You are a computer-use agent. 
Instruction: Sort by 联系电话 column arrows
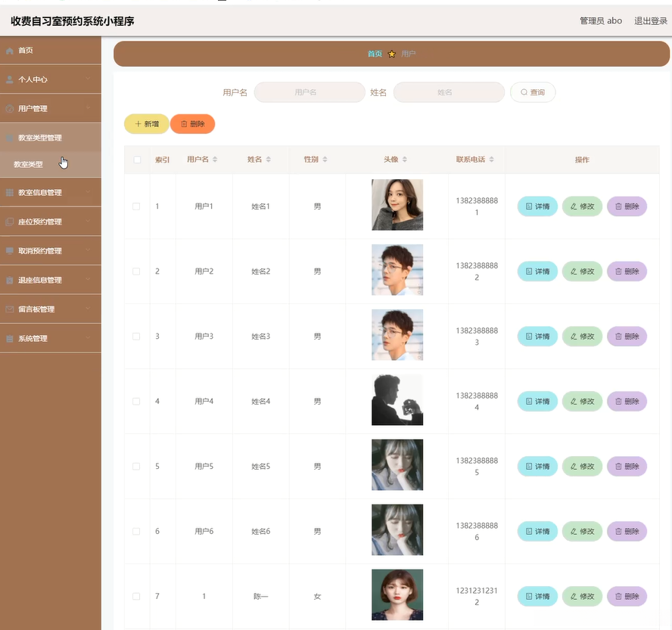492,160
